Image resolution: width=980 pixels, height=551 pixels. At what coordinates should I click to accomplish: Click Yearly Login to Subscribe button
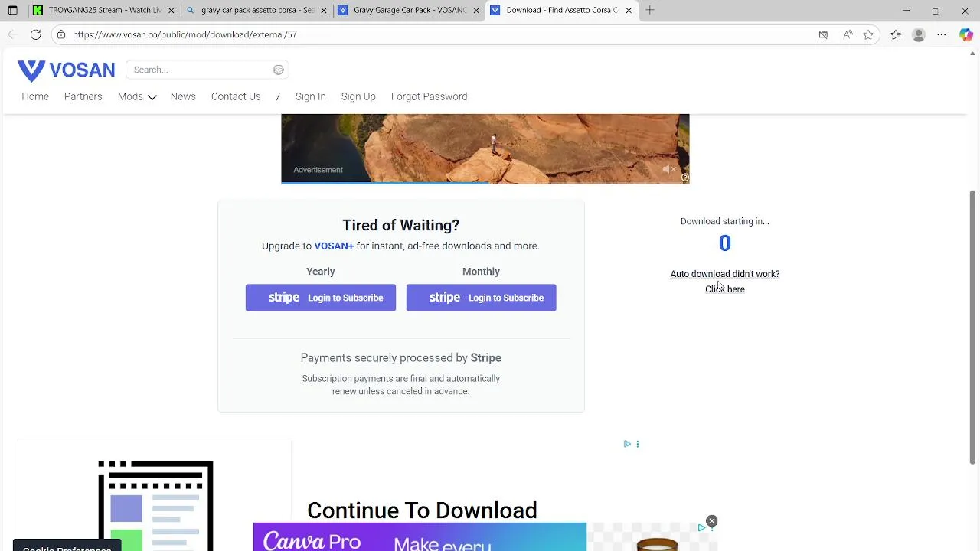click(321, 298)
